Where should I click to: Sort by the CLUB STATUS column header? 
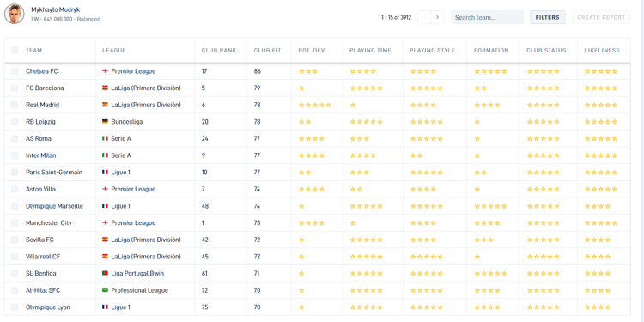pos(546,50)
